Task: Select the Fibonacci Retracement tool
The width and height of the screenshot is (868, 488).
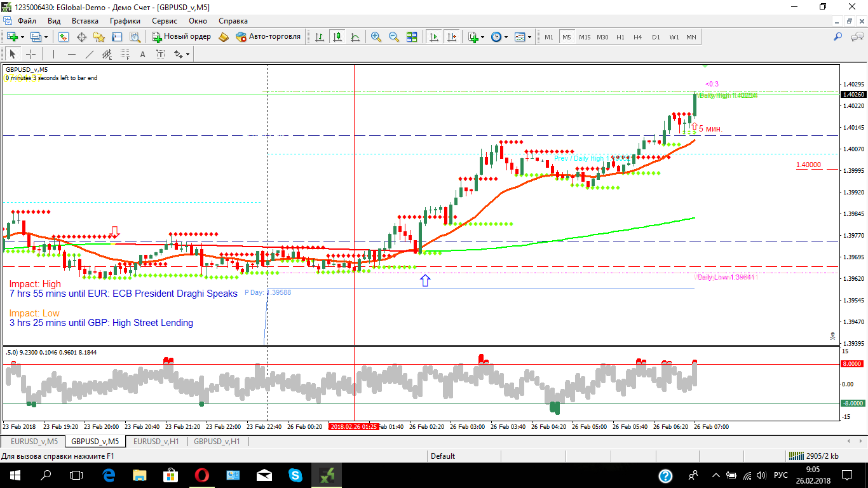Action: (125, 54)
